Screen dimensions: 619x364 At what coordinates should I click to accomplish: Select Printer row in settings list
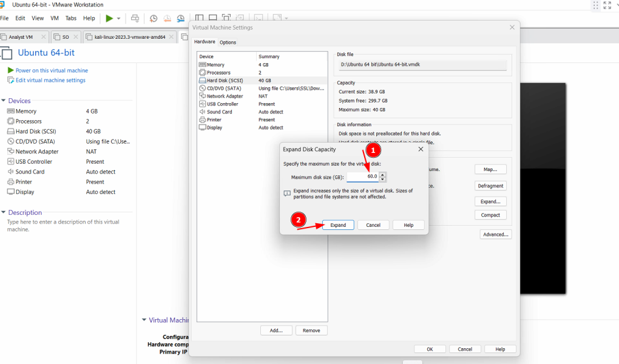pos(262,120)
